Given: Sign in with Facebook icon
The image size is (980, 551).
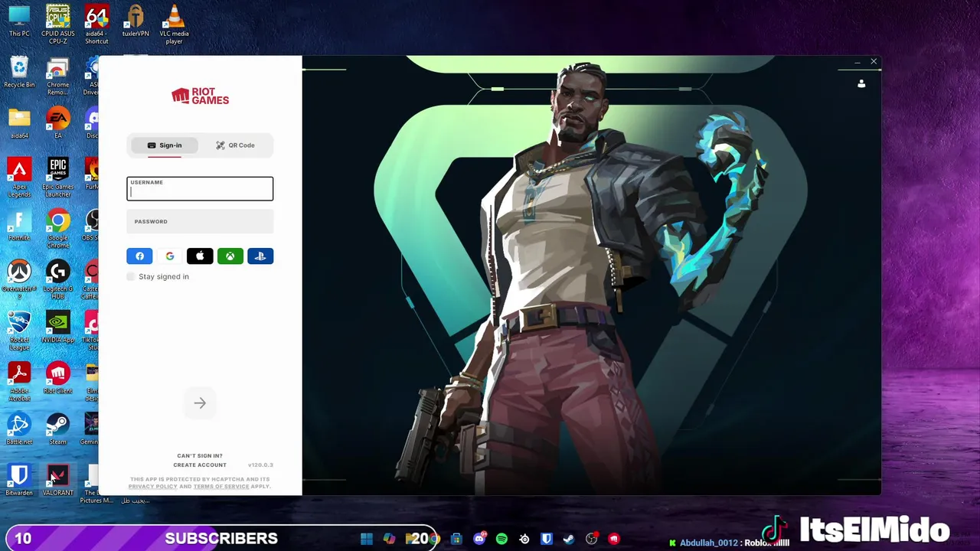Looking at the screenshot, I should pyautogui.click(x=139, y=256).
